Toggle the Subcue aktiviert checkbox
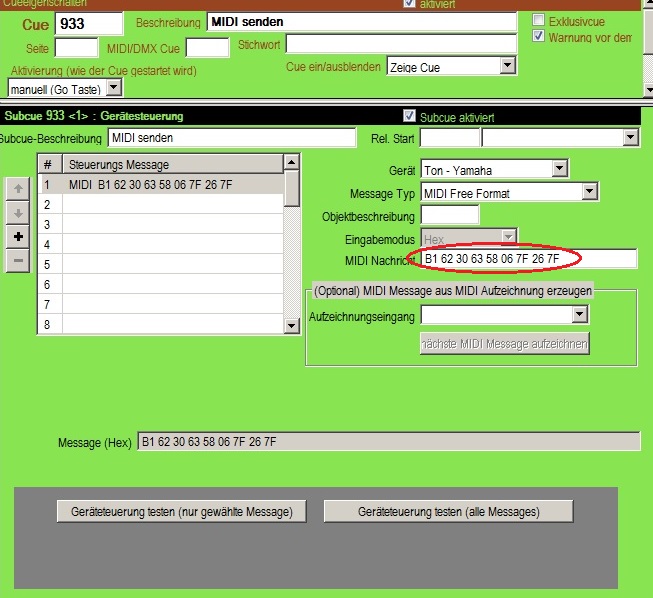The image size is (653, 598). (408, 116)
